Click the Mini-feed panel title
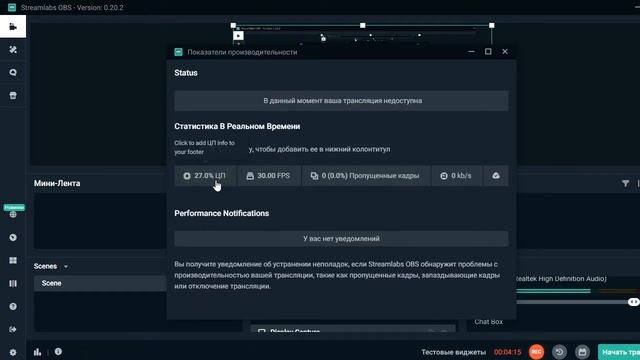The width and height of the screenshot is (640, 360). (57, 184)
